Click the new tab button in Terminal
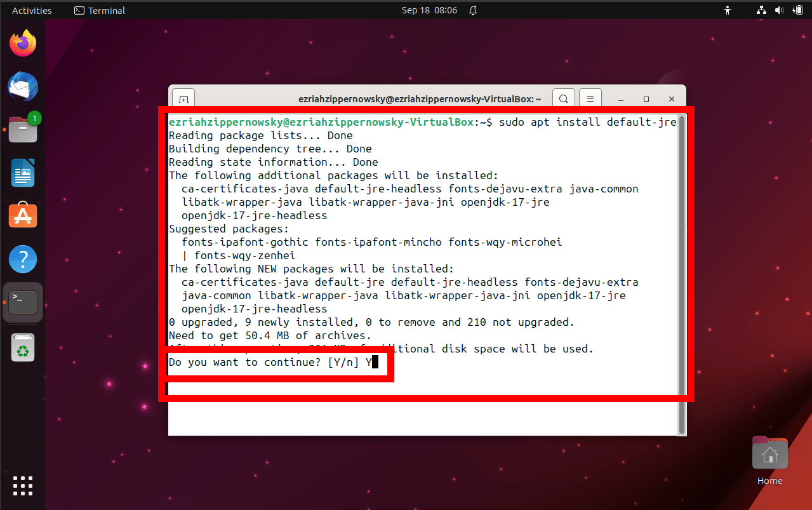Screen dimensions: 812x510 183,98
